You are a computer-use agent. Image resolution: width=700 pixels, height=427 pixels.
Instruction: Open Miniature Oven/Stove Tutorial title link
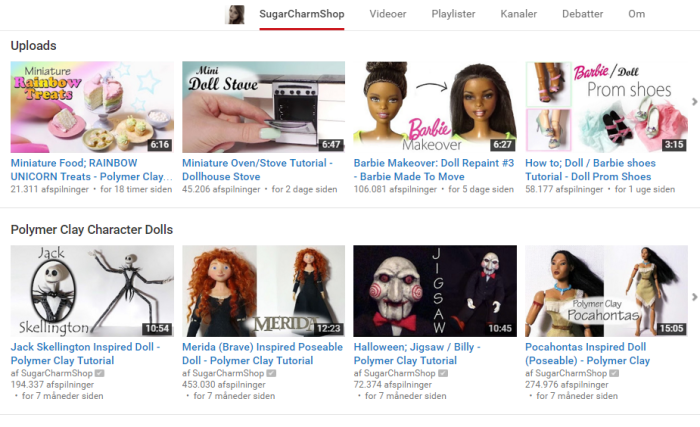pyautogui.click(x=257, y=170)
